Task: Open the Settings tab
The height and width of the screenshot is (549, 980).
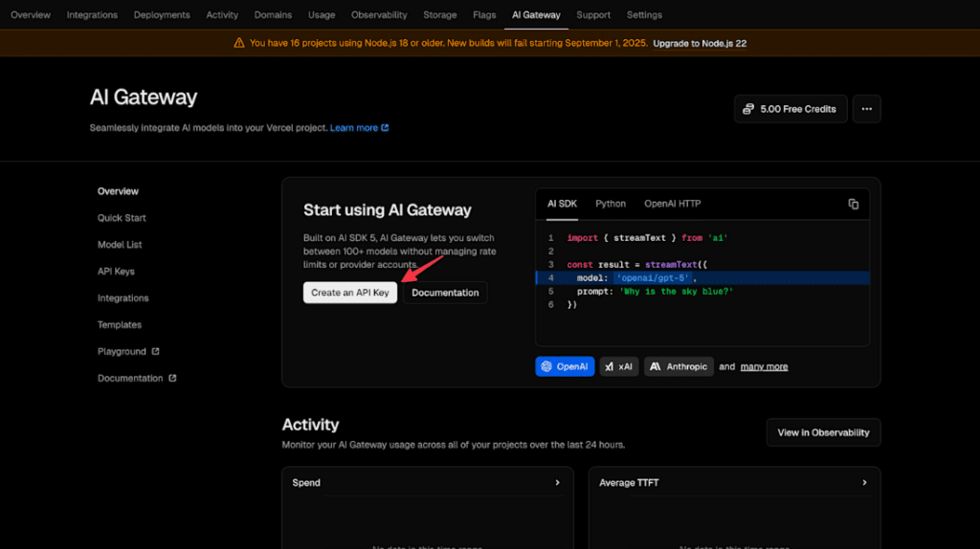Action: point(644,14)
